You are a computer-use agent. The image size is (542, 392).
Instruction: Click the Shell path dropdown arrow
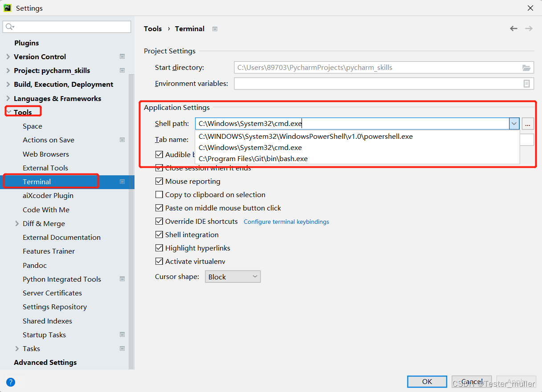point(514,124)
